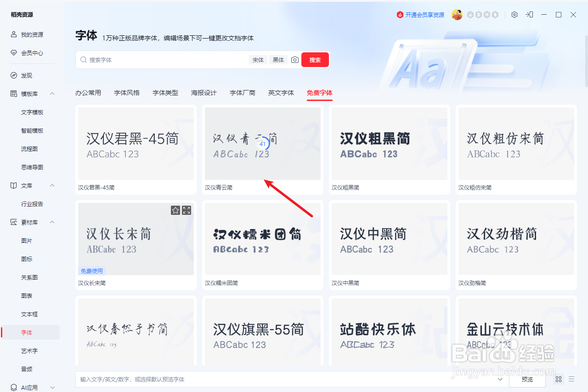This screenshot has height=392, width=588.
Task: Click the first gray membership badge
Action: click(470, 15)
